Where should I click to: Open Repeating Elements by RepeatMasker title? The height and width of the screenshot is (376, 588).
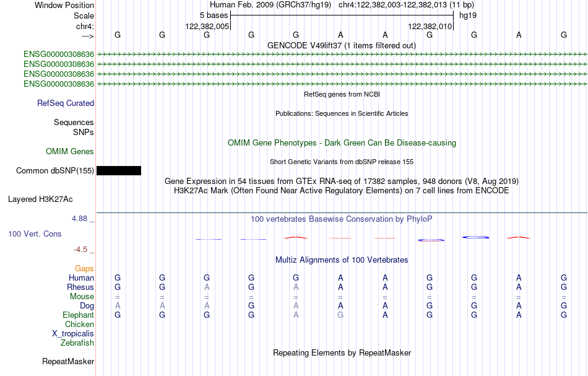pyautogui.click(x=342, y=352)
